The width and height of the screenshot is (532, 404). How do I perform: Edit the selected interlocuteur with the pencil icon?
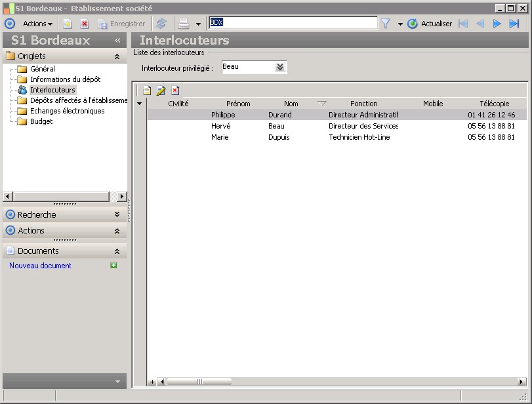click(161, 91)
